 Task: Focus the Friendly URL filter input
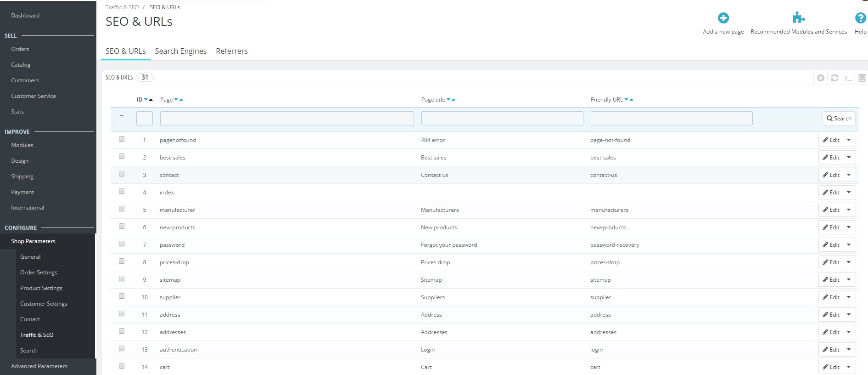tap(672, 119)
